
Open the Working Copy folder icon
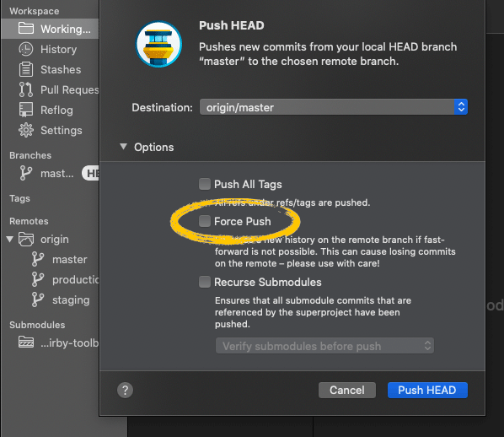pos(26,29)
